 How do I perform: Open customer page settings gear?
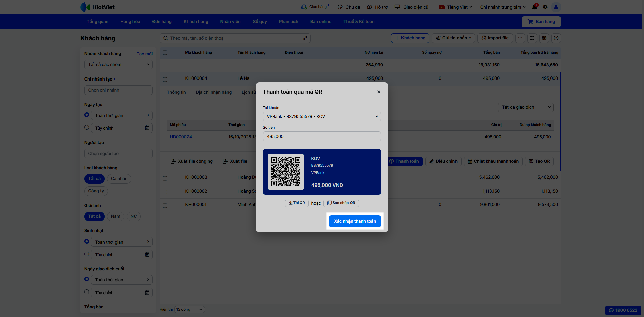click(x=544, y=38)
